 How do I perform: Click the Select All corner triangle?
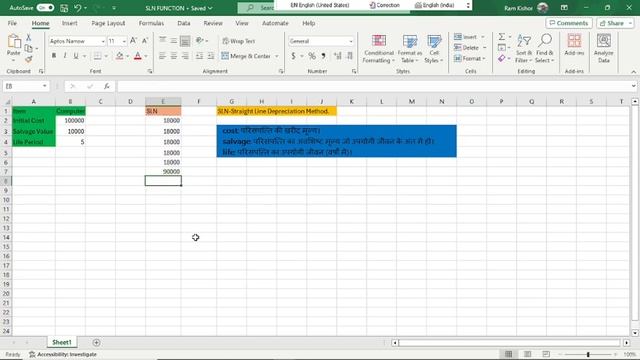(7, 101)
